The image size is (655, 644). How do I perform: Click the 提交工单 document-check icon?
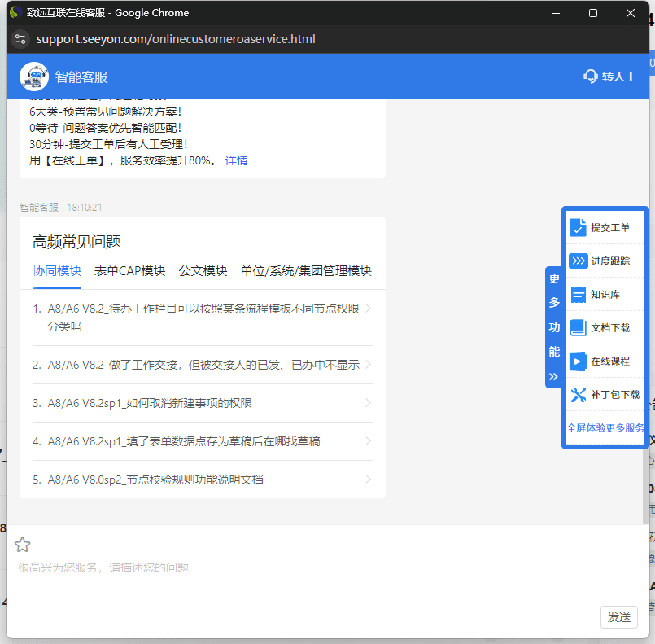click(578, 228)
